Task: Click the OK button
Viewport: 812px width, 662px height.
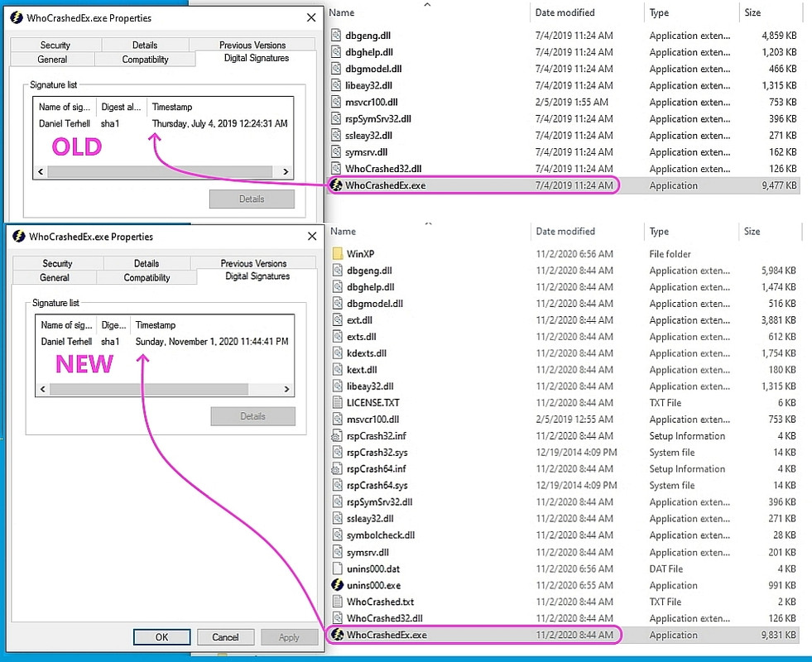Action: (161, 636)
